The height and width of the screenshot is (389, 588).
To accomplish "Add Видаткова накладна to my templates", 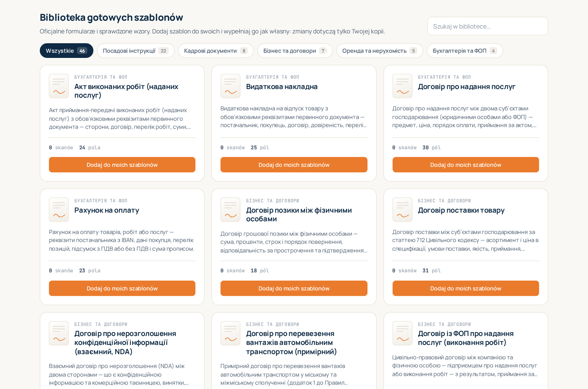I will point(294,165).
